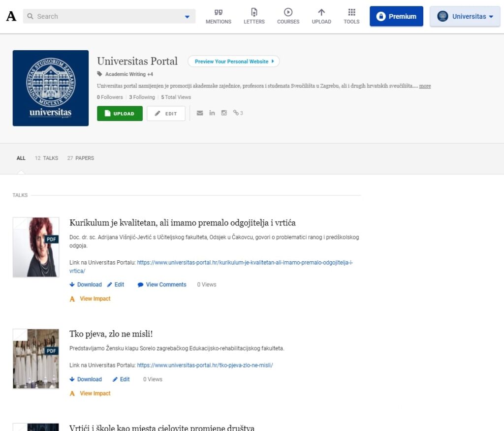
Task: Click the Premium button
Action: (x=396, y=16)
